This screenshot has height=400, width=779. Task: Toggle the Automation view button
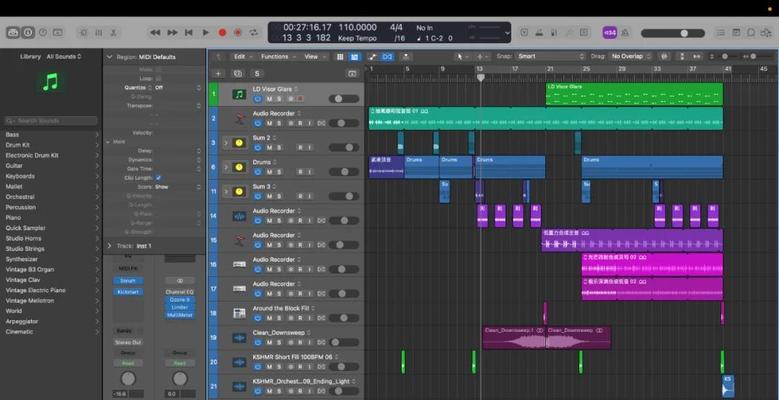(x=372, y=57)
